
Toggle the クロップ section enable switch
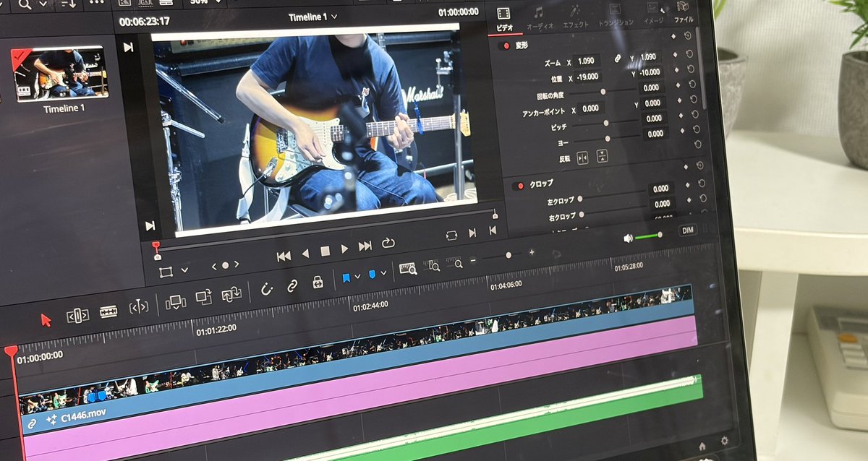click(518, 186)
